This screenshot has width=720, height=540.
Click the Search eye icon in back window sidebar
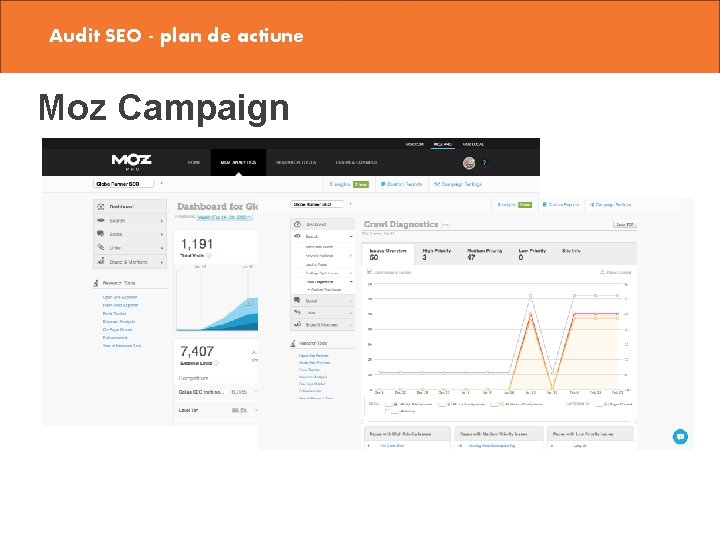101,220
